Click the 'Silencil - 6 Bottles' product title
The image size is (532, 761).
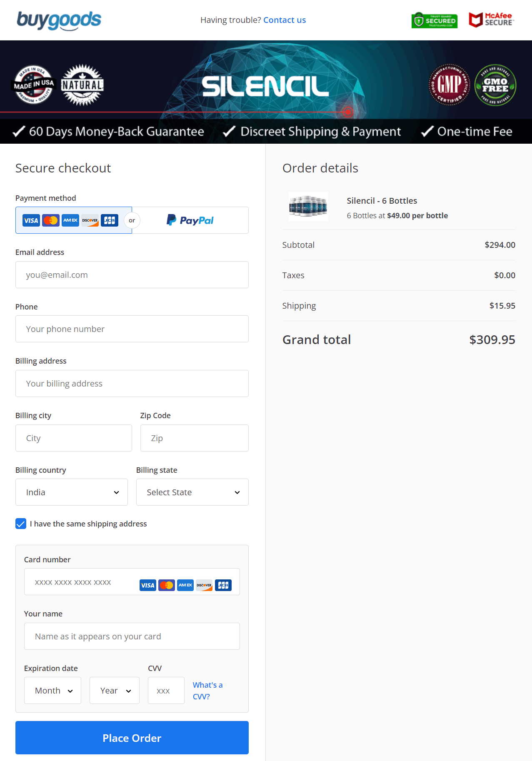[x=382, y=201]
